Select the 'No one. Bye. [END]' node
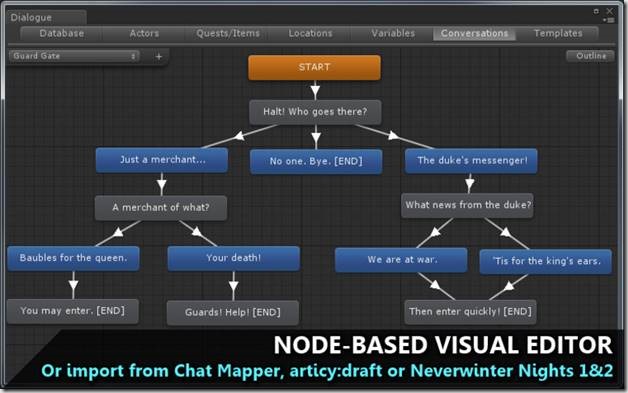 tap(316, 161)
